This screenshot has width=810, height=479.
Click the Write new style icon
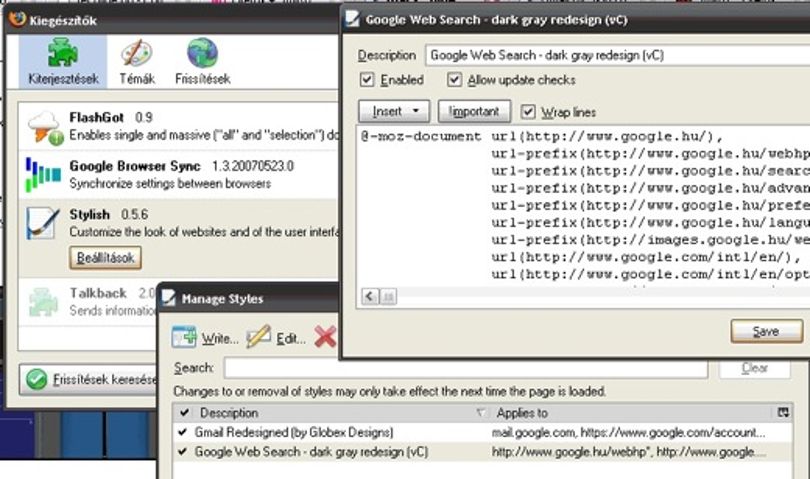(184, 337)
